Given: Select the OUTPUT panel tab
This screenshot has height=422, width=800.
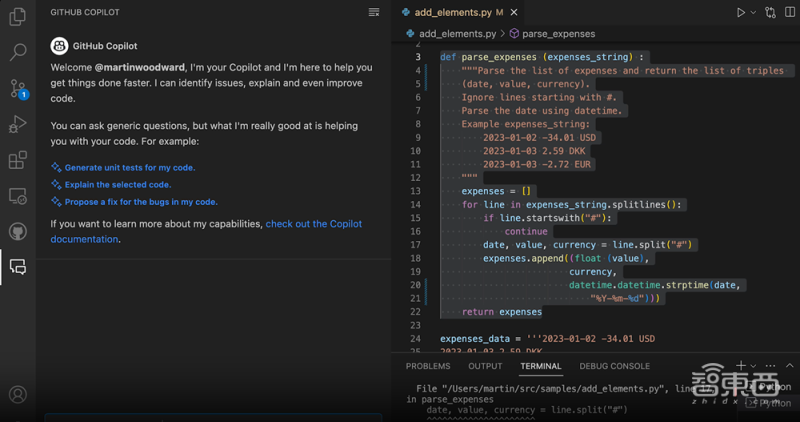Looking at the screenshot, I should [485, 366].
